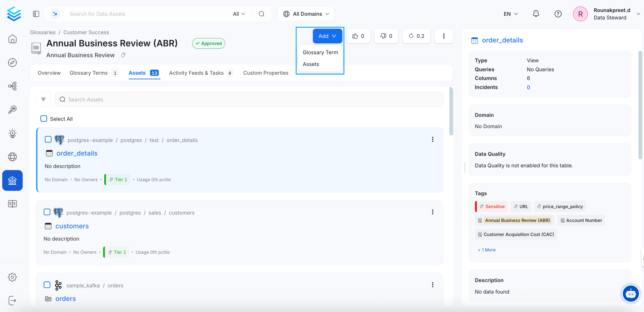Screen dimensions: 644x312
Task: Open the All search scope dropdown
Action: tap(239, 14)
